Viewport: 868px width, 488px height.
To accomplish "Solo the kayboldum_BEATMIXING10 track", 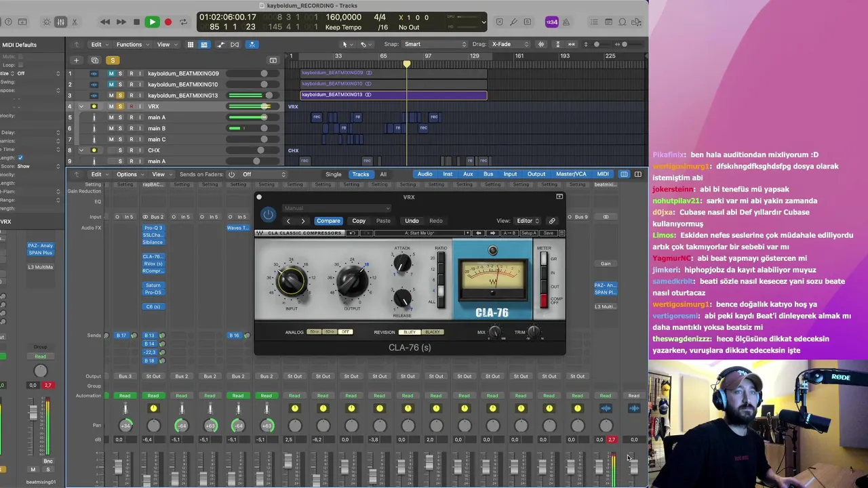I will point(121,84).
